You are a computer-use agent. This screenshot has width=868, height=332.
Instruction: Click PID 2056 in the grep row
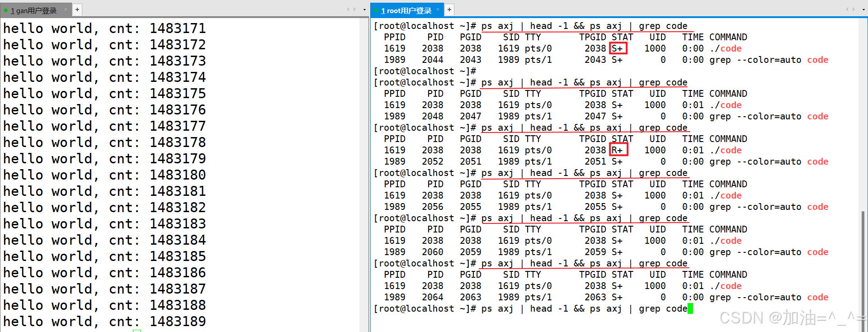(433, 207)
